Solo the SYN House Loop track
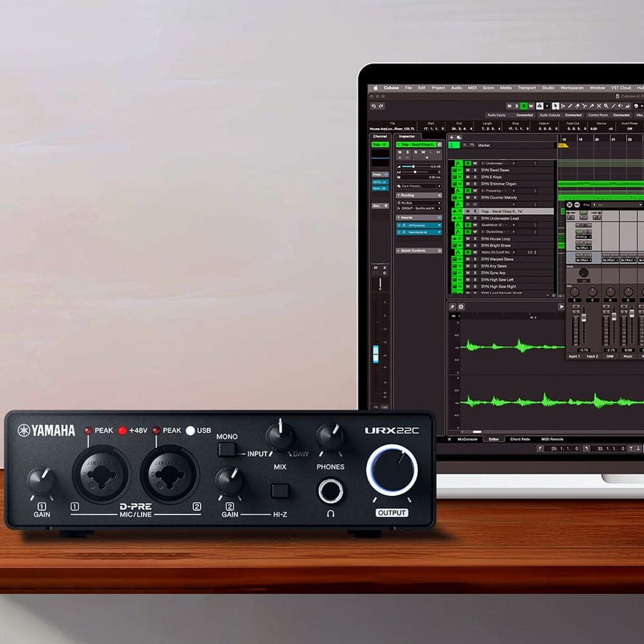644x644 pixels. click(x=475, y=238)
